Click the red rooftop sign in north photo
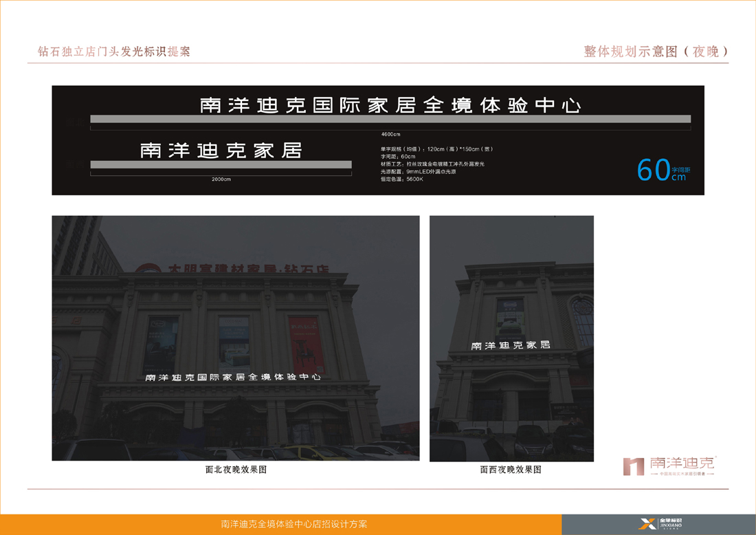756x535 pixels. (232, 268)
